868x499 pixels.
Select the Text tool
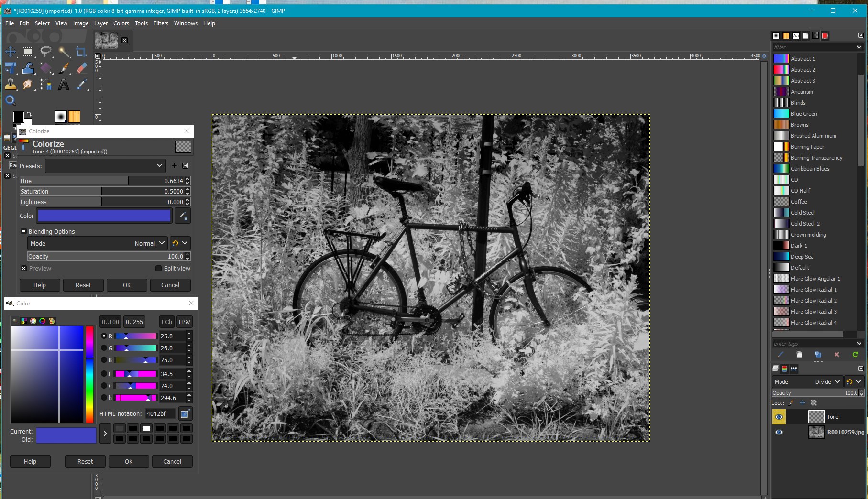(x=63, y=85)
